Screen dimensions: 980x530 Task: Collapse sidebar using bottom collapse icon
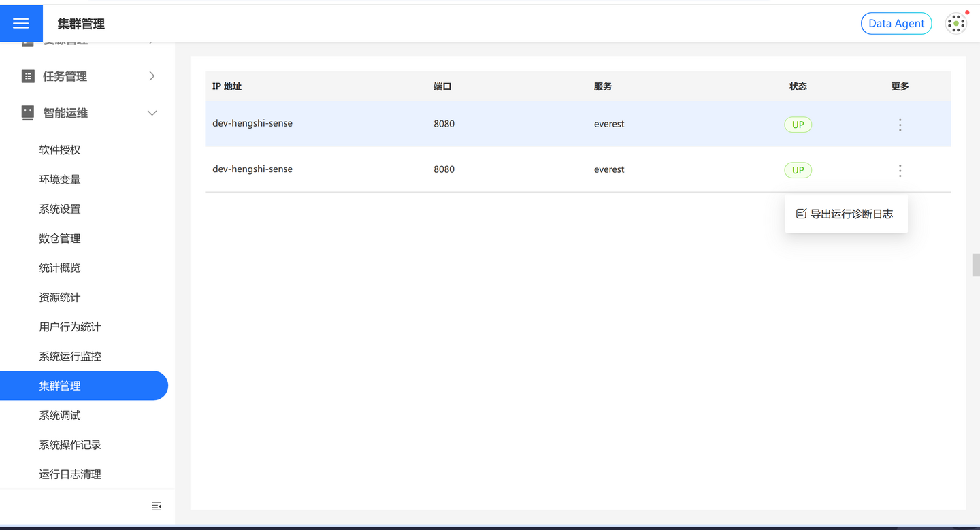[157, 506]
